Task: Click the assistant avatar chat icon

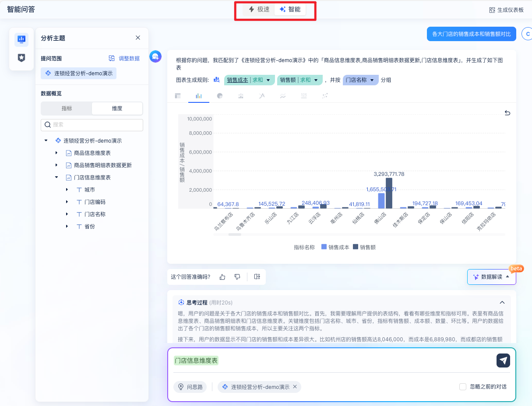Action: click(155, 56)
